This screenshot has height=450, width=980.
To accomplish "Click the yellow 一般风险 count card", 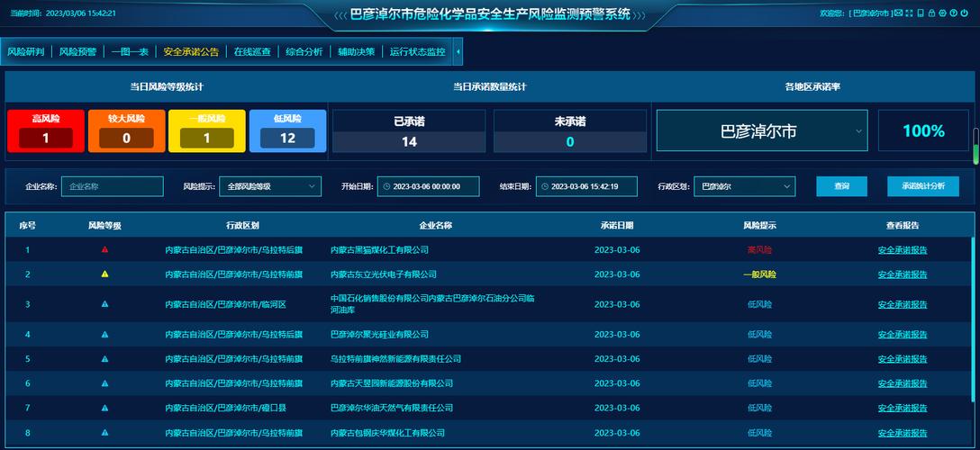I will [207, 131].
